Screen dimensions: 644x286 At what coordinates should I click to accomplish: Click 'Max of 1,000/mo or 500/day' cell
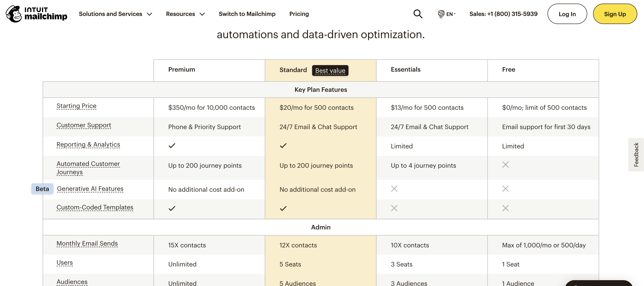pos(544,245)
